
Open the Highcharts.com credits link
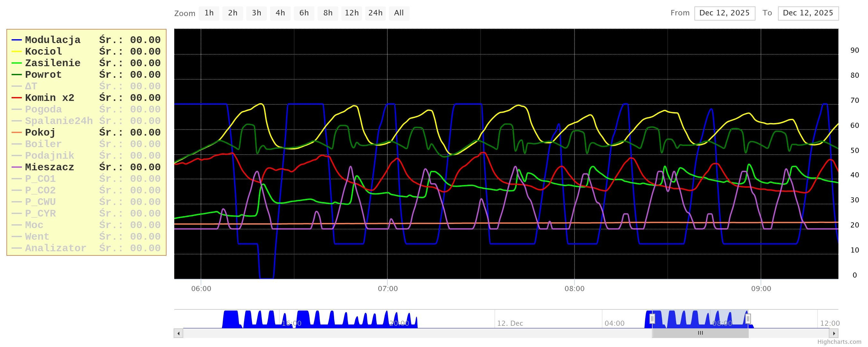coord(839,342)
